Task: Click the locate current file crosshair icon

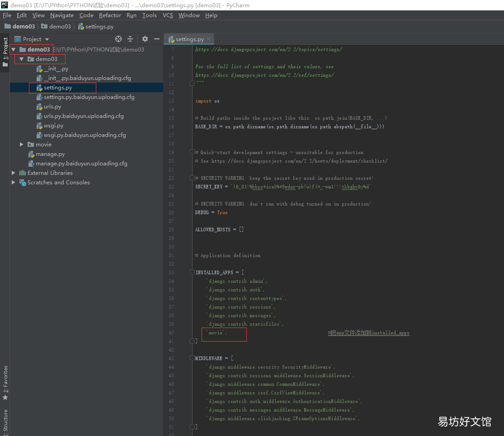Action: (118, 39)
